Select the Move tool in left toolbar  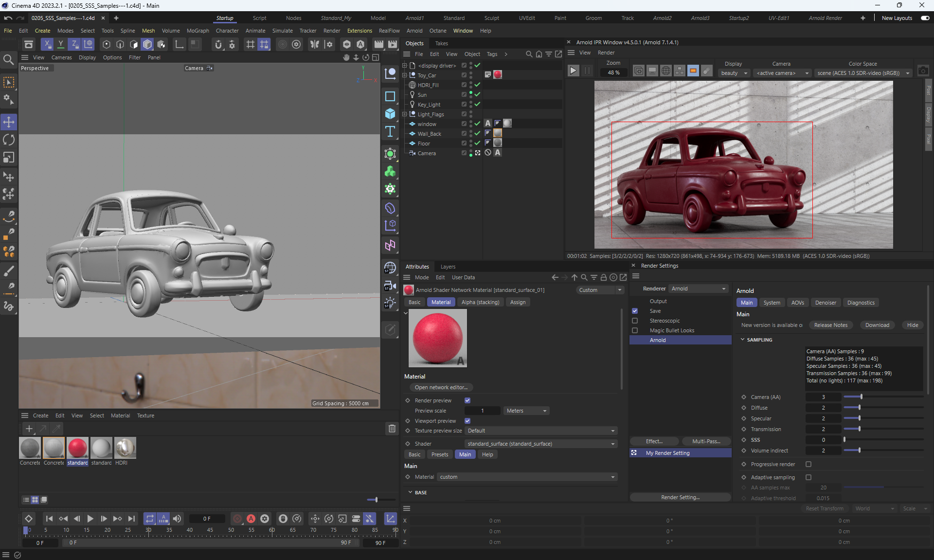9,122
